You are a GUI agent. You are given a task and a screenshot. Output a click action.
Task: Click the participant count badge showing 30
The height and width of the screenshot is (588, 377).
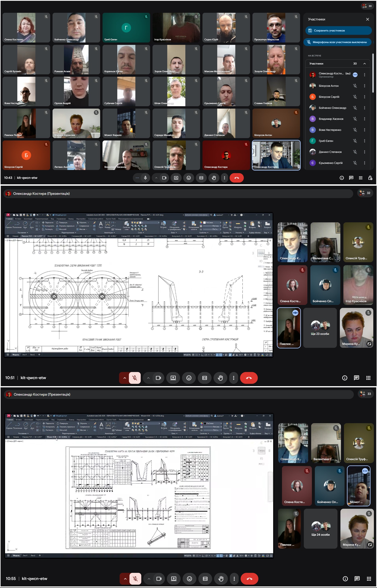click(x=367, y=6)
